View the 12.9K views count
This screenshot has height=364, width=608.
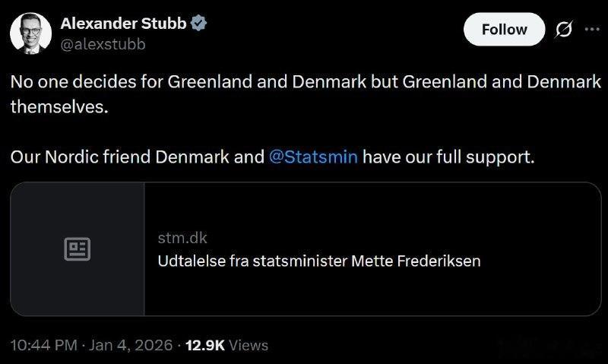pos(204,345)
